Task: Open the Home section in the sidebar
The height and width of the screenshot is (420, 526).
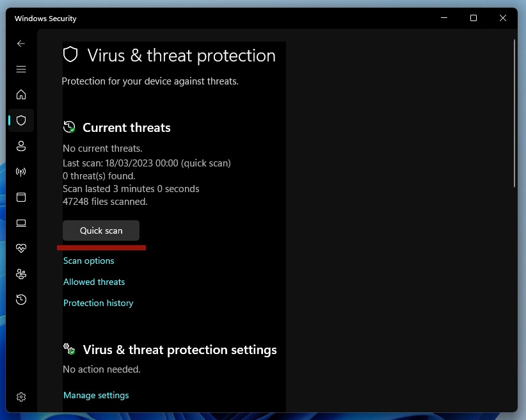Action: [21, 94]
